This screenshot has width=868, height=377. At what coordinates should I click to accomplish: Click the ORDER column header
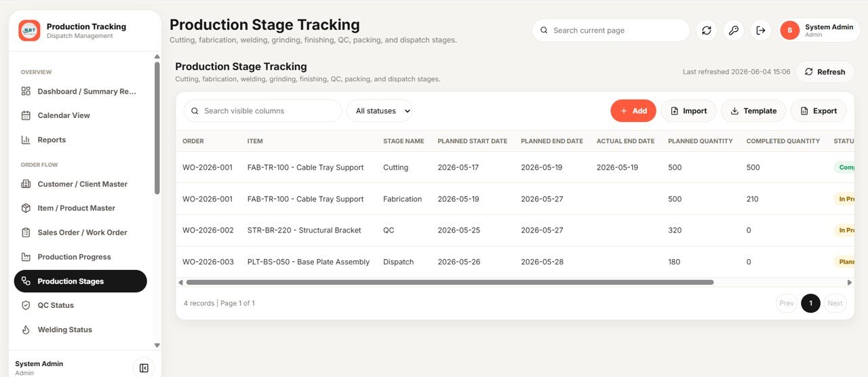point(193,141)
